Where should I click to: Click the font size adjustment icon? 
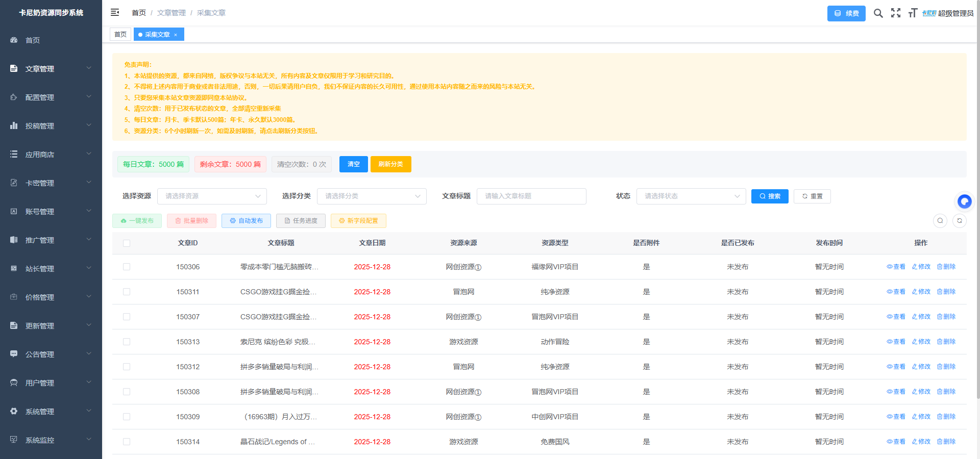[913, 13]
